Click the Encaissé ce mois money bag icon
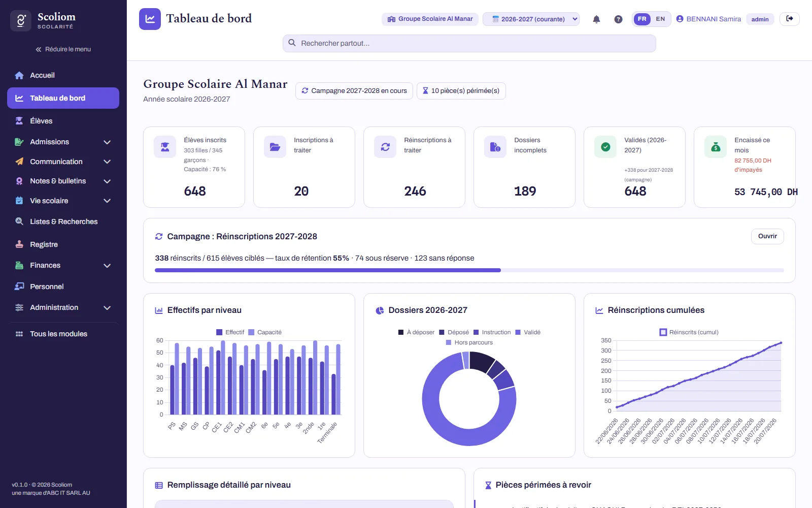 click(x=716, y=147)
